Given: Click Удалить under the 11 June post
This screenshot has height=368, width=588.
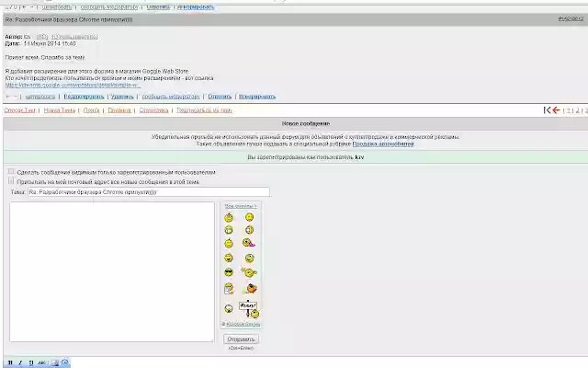Looking at the screenshot, I should (122, 97).
